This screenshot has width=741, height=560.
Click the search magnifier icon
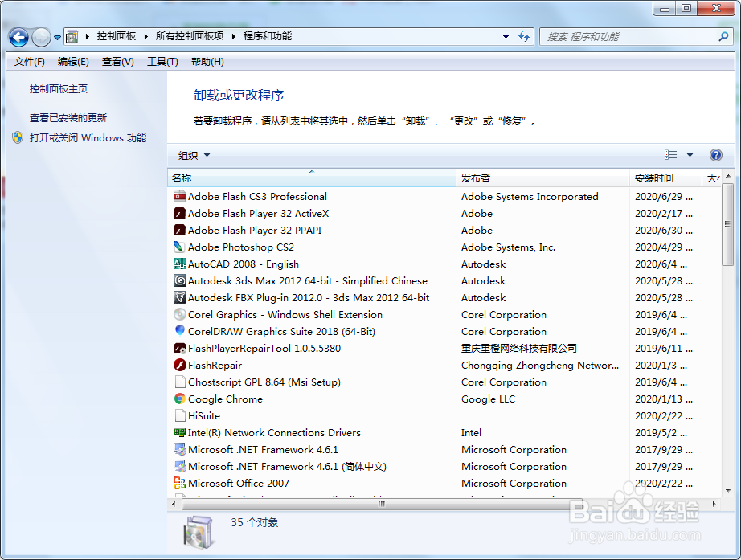(x=723, y=36)
